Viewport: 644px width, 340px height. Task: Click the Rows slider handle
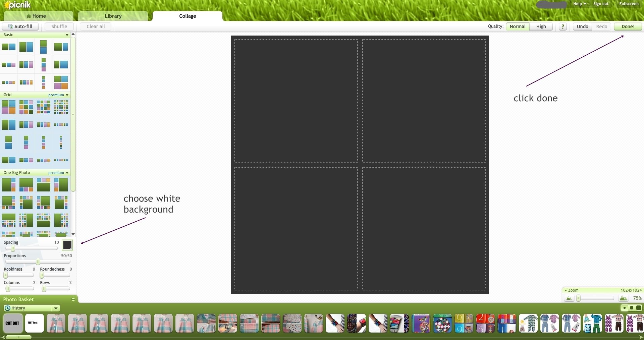(x=44, y=289)
